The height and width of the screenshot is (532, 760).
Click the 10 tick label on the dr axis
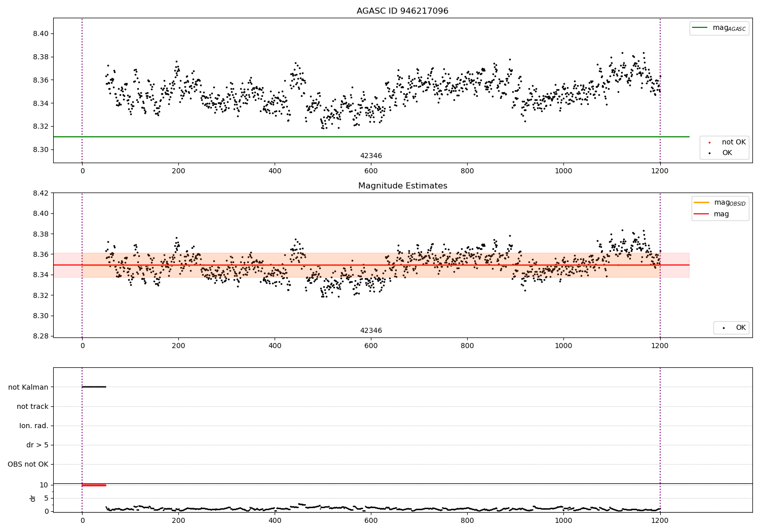click(44, 485)
